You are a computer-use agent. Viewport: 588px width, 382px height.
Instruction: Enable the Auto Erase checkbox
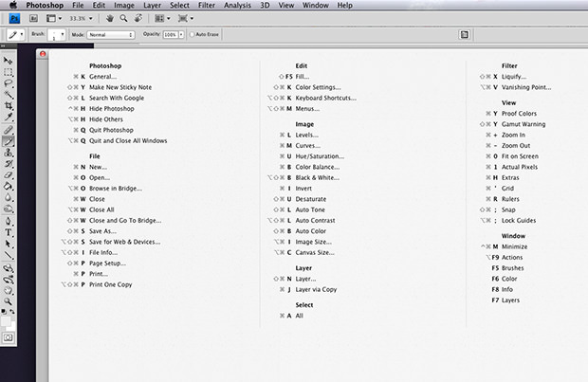pyautogui.click(x=192, y=34)
